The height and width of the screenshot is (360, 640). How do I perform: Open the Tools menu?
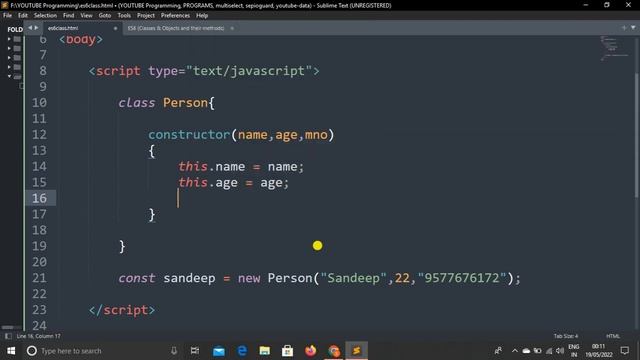click(124, 16)
